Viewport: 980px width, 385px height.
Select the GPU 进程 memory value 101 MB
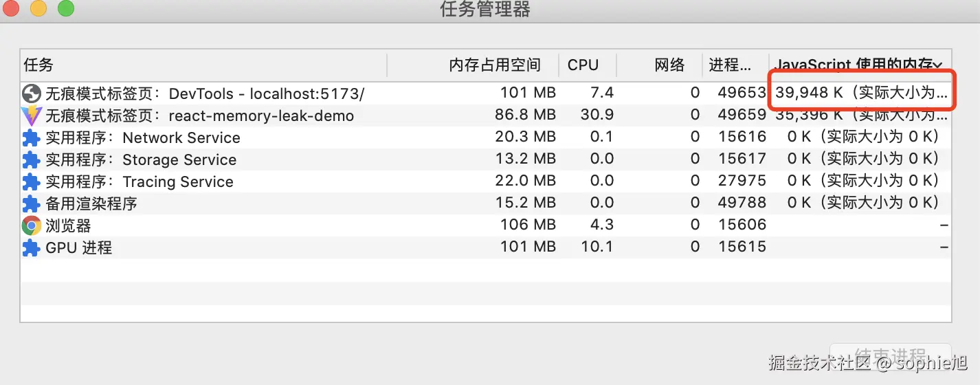coord(528,247)
